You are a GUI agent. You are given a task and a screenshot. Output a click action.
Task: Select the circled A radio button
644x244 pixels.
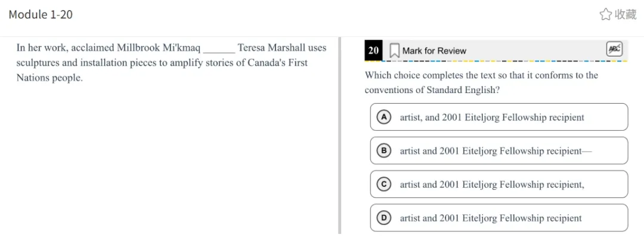384,117
